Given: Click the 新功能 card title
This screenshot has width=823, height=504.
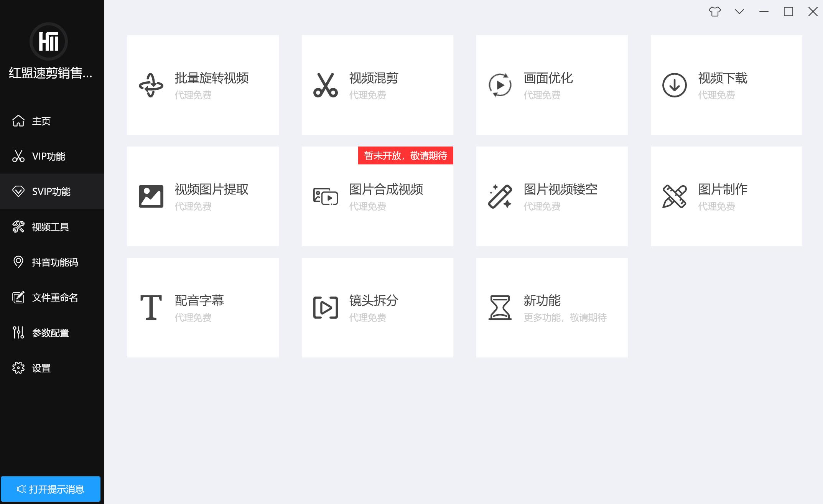Looking at the screenshot, I should pyautogui.click(x=542, y=300).
